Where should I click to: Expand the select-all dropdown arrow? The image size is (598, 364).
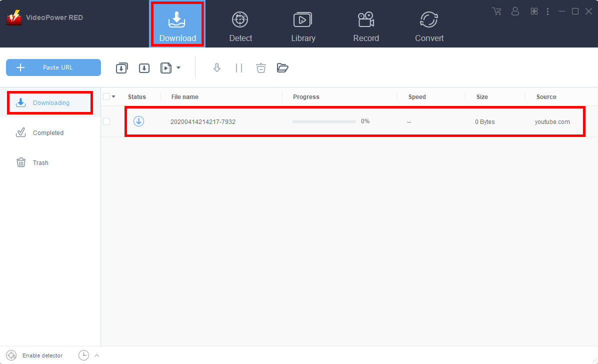pos(113,97)
